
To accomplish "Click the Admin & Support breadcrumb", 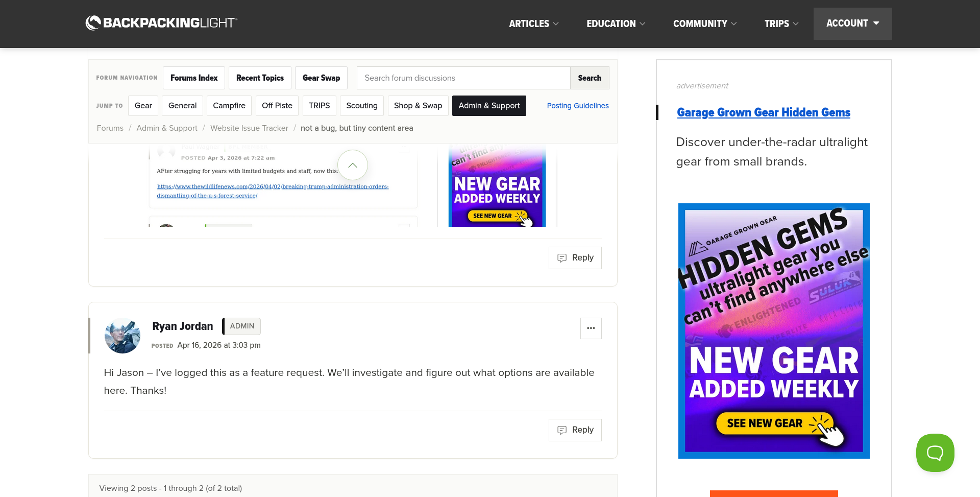I will (167, 128).
